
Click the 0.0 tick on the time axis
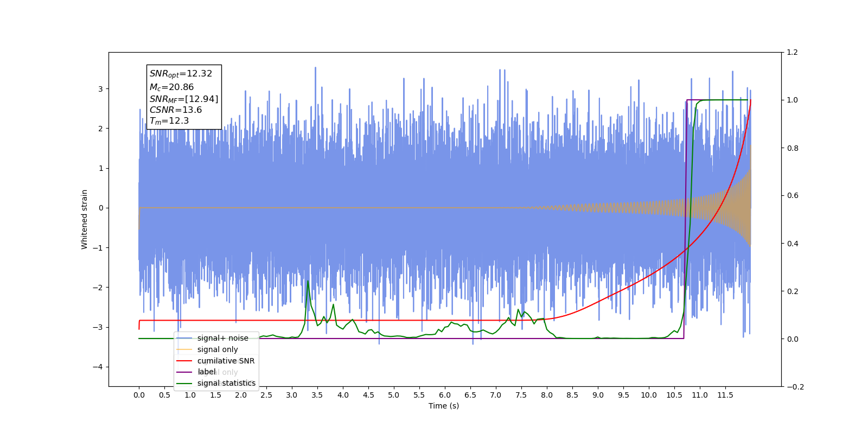[139, 395]
